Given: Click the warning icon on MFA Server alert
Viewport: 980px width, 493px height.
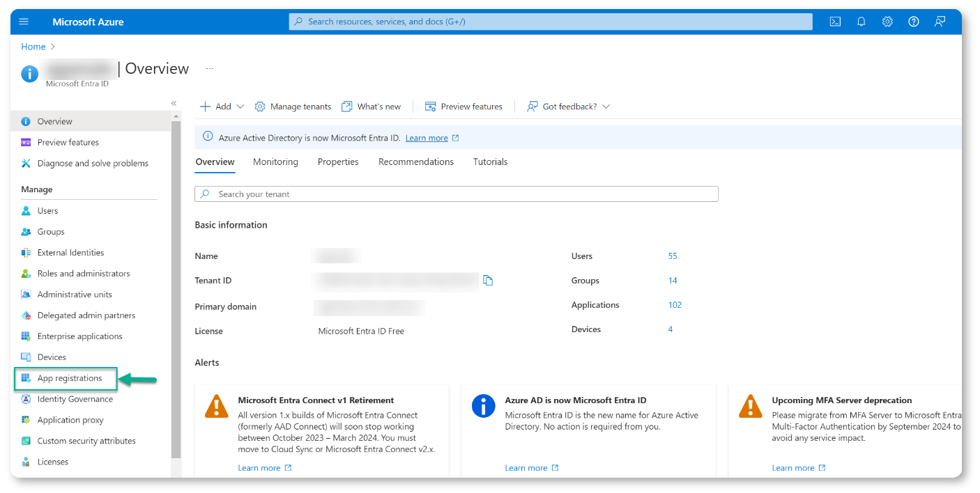Looking at the screenshot, I should coord(751,405).
